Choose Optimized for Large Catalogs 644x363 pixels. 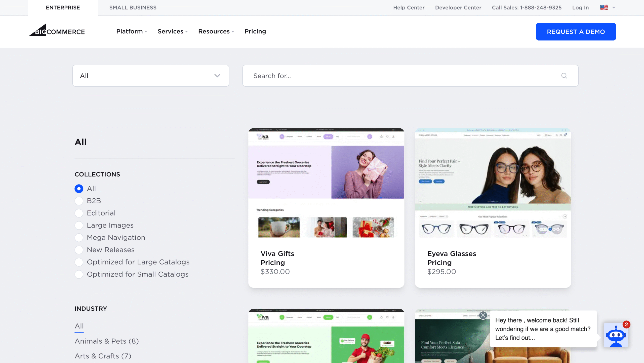click(x=79, y=262)
